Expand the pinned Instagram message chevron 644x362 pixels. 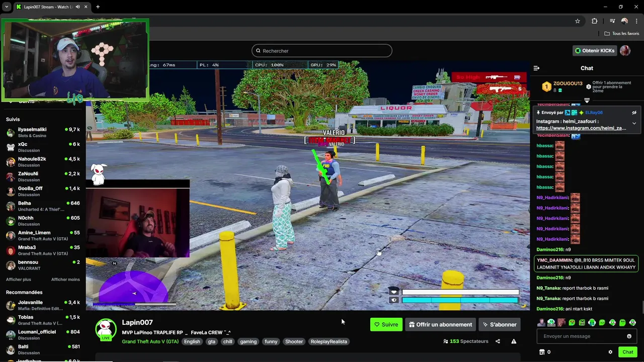tap(634, 123)
